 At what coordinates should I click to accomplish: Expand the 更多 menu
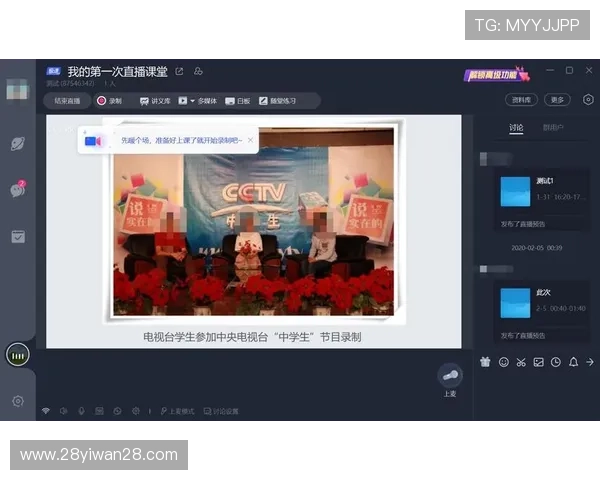click(x=557, y=100)
